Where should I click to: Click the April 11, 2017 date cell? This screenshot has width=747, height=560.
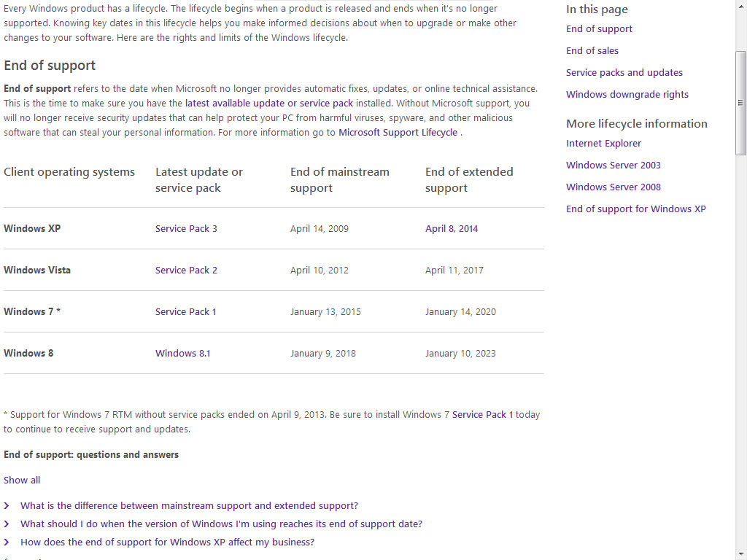pyautogui.click(x=454, y=270)
